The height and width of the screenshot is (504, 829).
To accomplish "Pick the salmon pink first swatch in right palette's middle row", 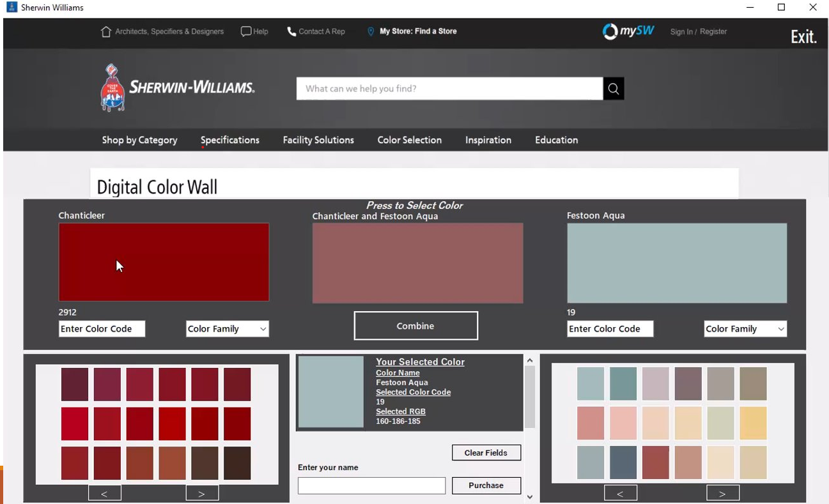I will point(591,424).
